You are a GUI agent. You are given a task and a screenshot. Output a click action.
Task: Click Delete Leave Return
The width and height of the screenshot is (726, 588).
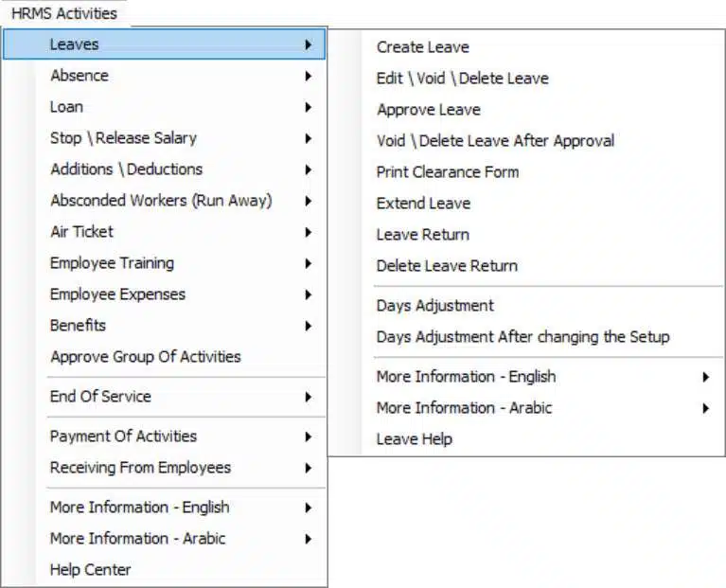[x=448, y=266]
